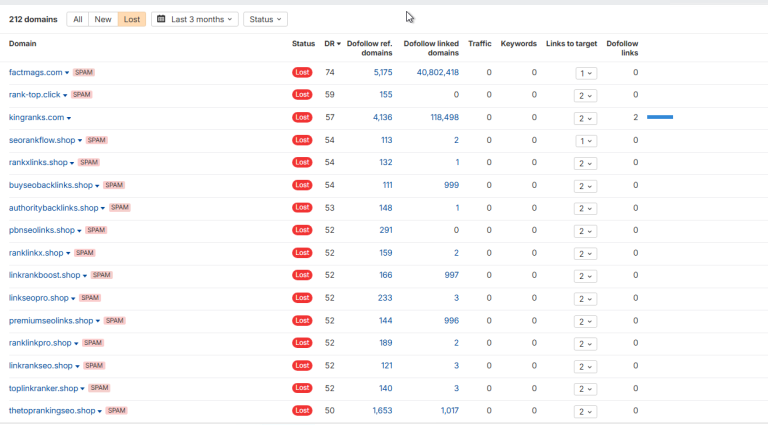Select the All filter tab
Viewport: 768px width, 425px height.
[77, 19]
